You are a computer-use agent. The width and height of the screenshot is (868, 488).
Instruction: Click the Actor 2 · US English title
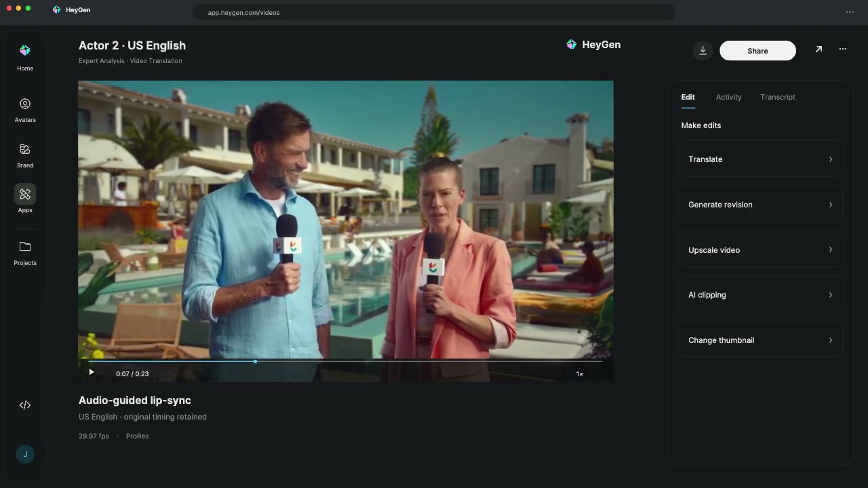(x=132, y=45)
